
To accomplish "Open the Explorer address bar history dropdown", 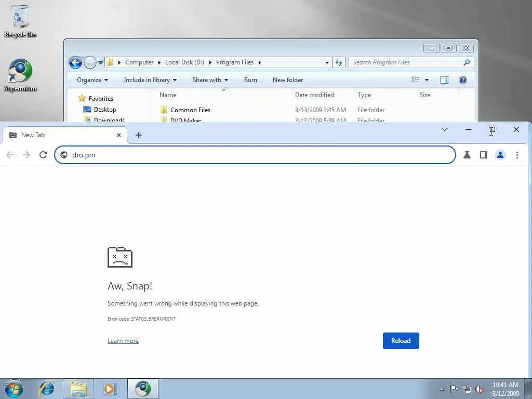I will click(x=327, y=63).
